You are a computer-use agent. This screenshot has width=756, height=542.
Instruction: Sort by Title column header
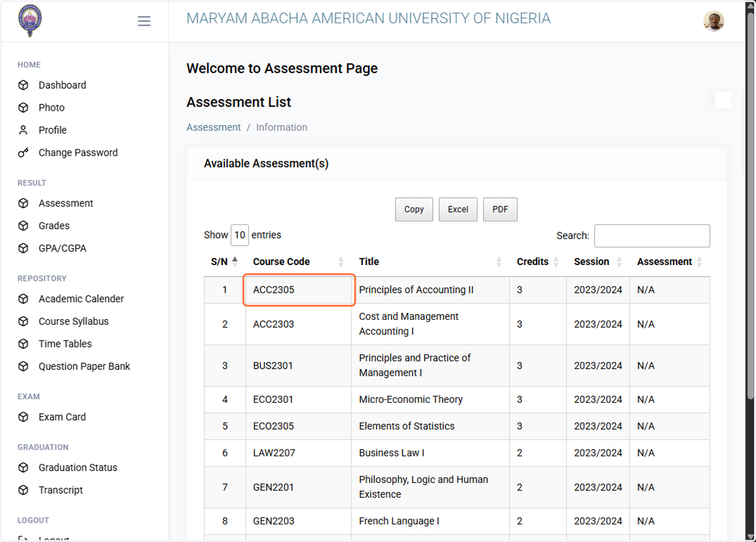click(x=430, y=262)
